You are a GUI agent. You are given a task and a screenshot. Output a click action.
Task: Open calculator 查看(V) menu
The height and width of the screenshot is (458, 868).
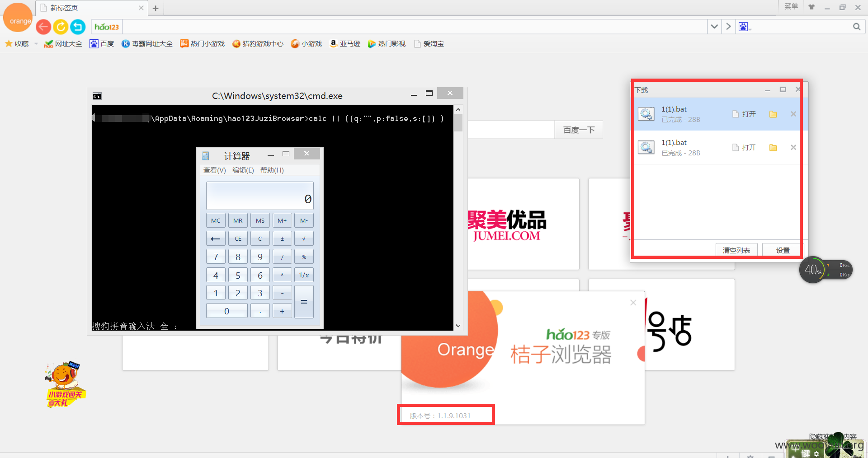[x=214, y=170]
